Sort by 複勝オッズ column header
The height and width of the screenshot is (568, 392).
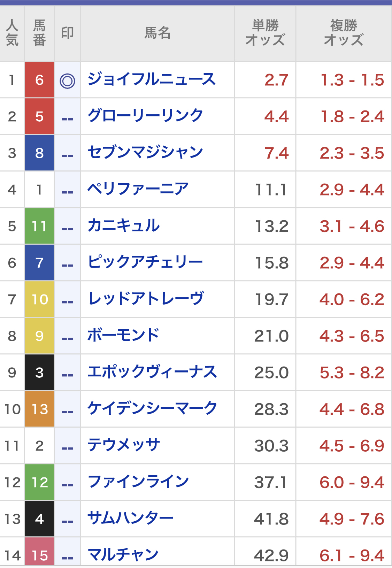(x=344, y=33)
